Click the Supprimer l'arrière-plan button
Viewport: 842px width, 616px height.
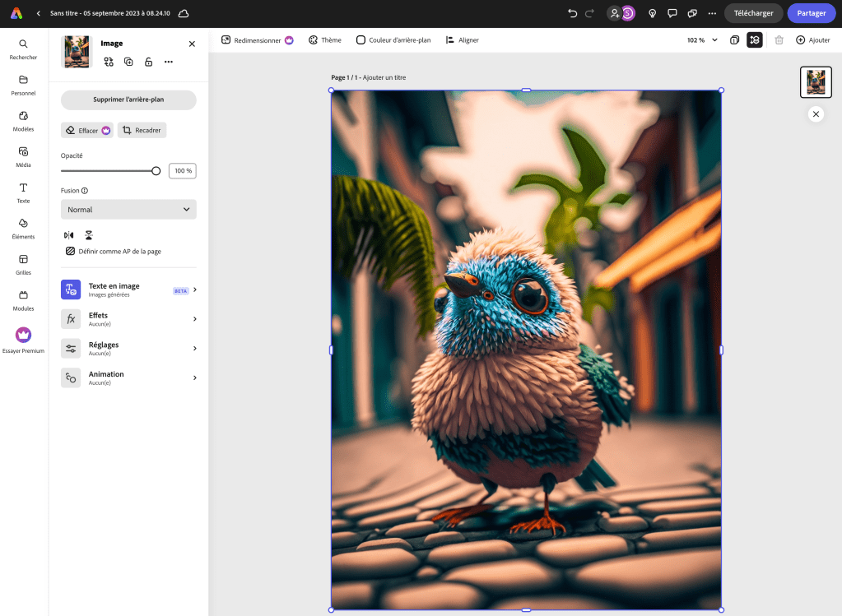[x=128, y=100]
